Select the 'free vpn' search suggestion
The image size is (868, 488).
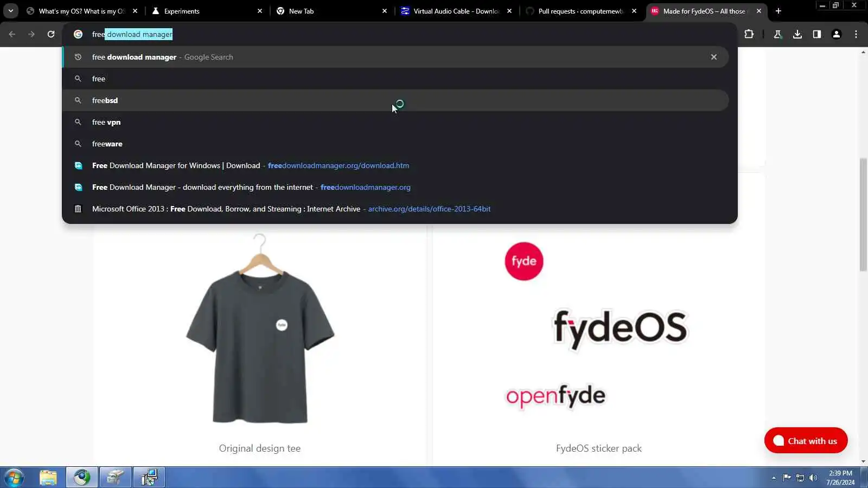coord(395,122)
